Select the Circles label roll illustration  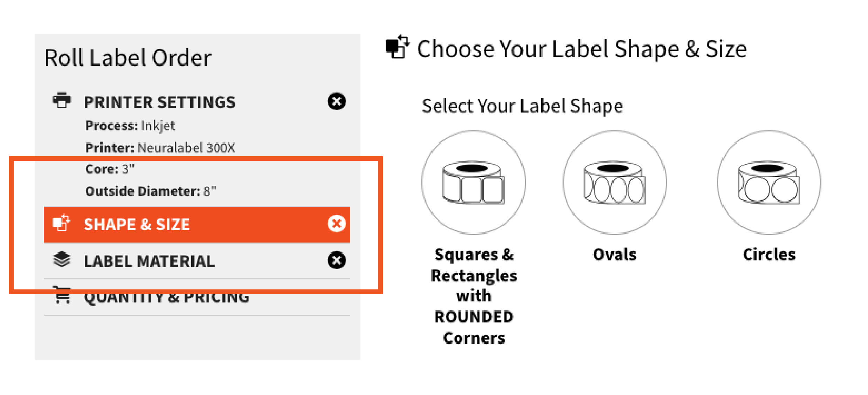coord(769,182)
